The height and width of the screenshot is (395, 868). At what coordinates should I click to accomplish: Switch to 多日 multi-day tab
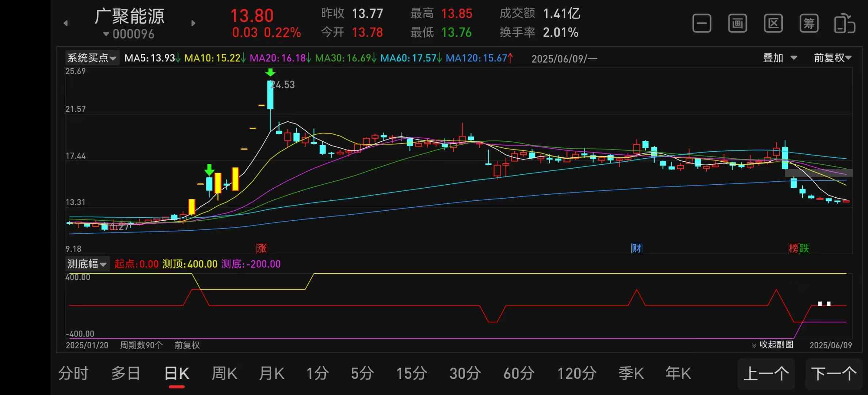(x=126, y=373)
